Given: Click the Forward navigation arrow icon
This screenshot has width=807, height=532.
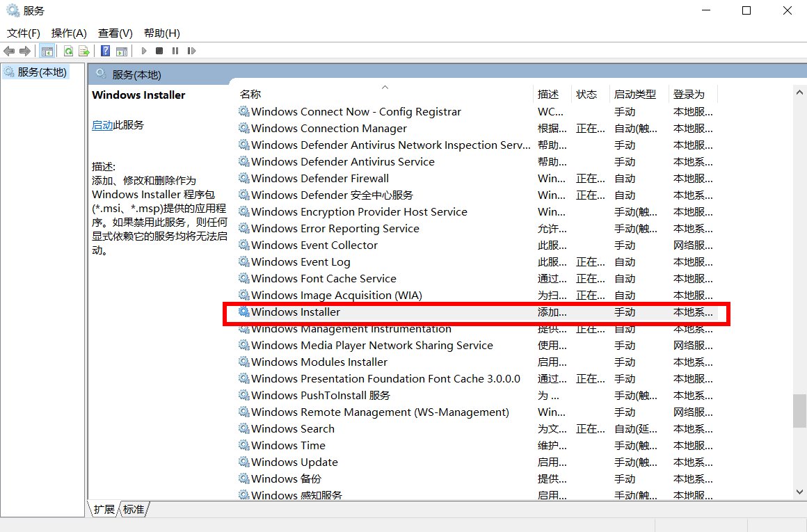Looking at the screenshot, I should (25, 51).
